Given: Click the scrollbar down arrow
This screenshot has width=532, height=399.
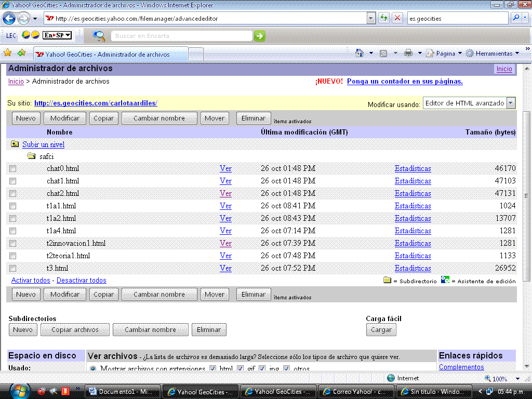Looking at the screenshot, I should (526, 366).
